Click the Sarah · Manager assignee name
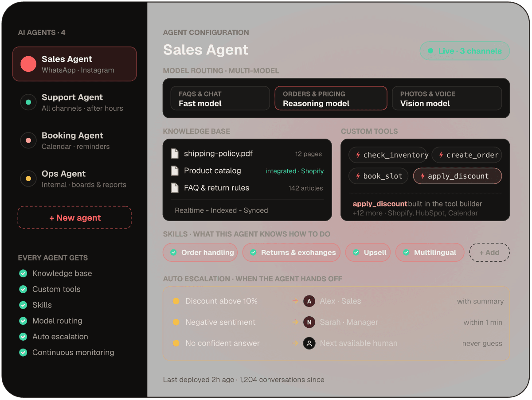This screenshot has width=532, height=400. 349,322
